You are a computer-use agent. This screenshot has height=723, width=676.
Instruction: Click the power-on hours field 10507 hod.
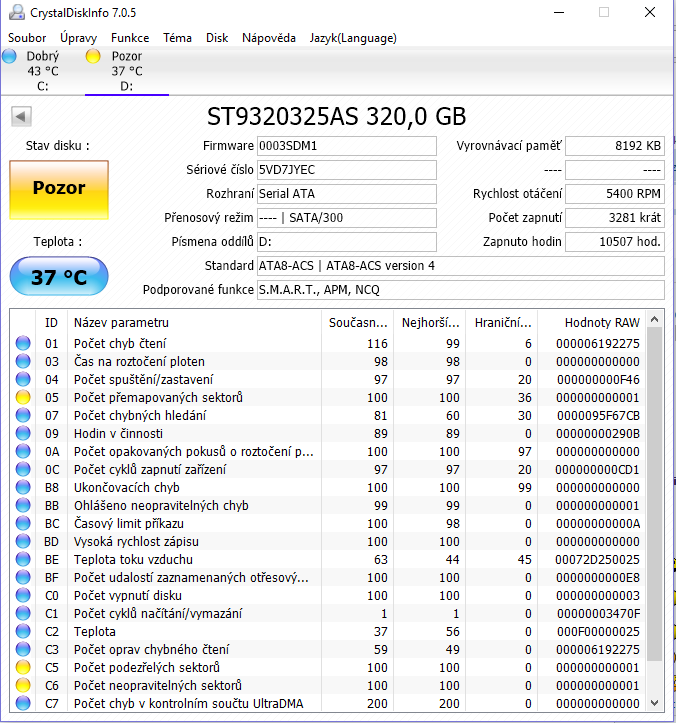tap(615, 242)
